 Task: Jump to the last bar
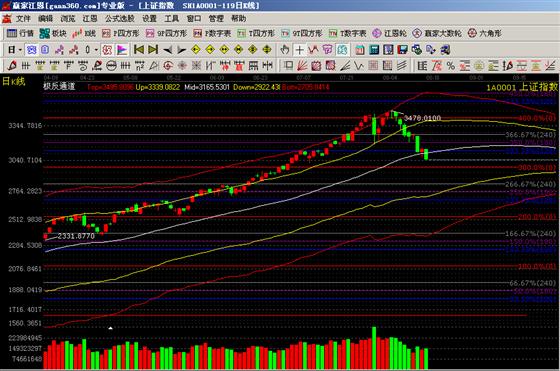pyautogui.click(x=153, y=50)
